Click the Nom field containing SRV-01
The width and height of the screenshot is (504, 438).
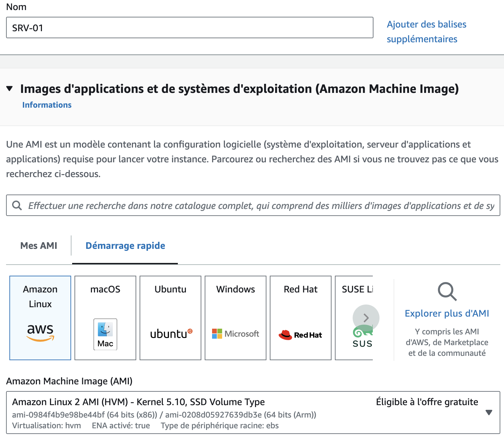(190, 28)
